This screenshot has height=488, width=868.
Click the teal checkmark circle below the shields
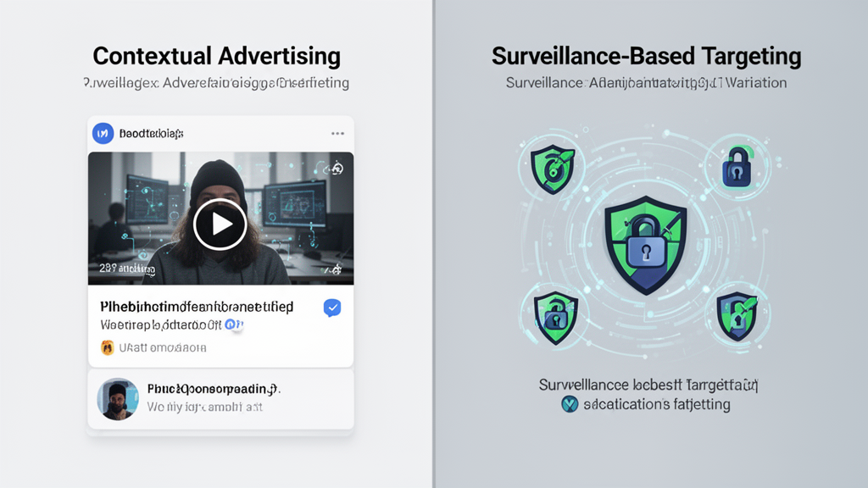point(570,404)
